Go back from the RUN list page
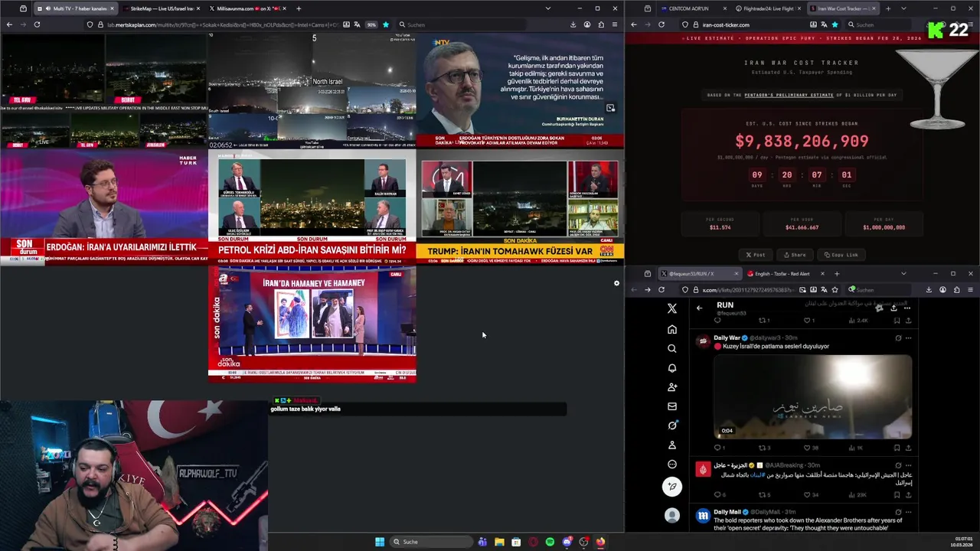The height and width of the screenshot is (551, 980). pyautogui.click(x=699, y=308)
